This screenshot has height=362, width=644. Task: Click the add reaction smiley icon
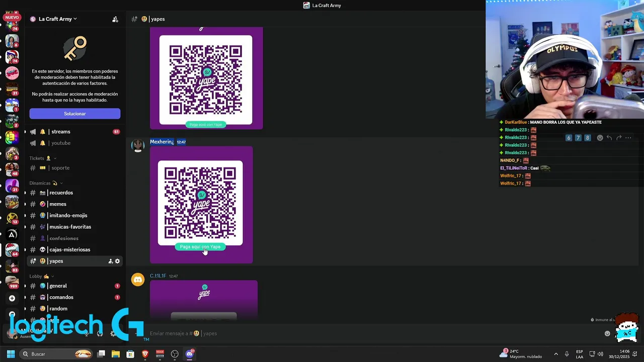click(x=600, y=138)
